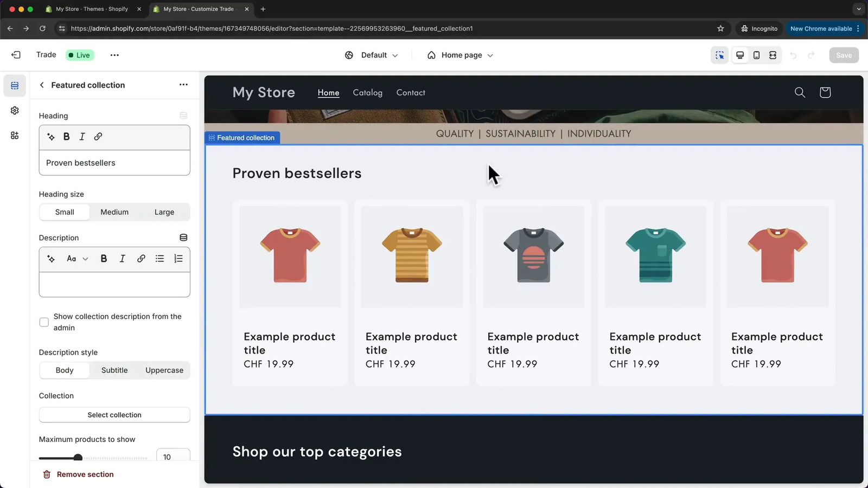Click the browser address bar URL

[272, 29]
